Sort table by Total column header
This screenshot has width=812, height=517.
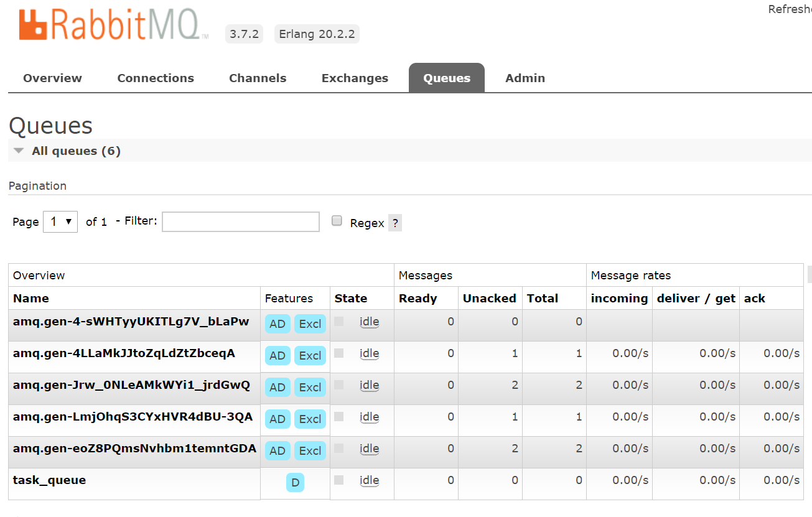click(x=543, y=298)
